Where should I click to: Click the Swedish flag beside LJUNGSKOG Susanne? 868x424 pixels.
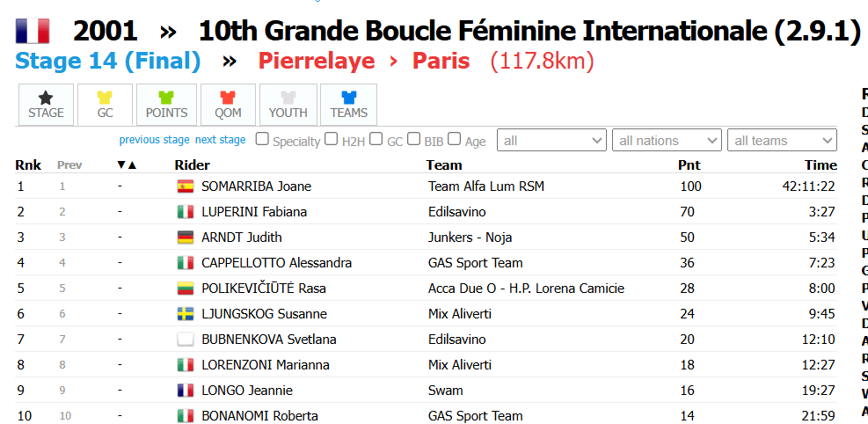(x=185, y=314)
